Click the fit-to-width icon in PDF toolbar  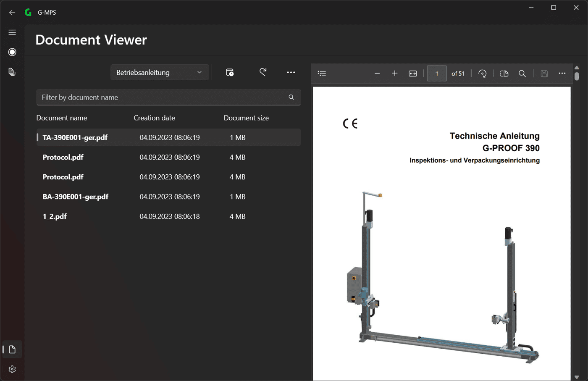pos(413,74)
